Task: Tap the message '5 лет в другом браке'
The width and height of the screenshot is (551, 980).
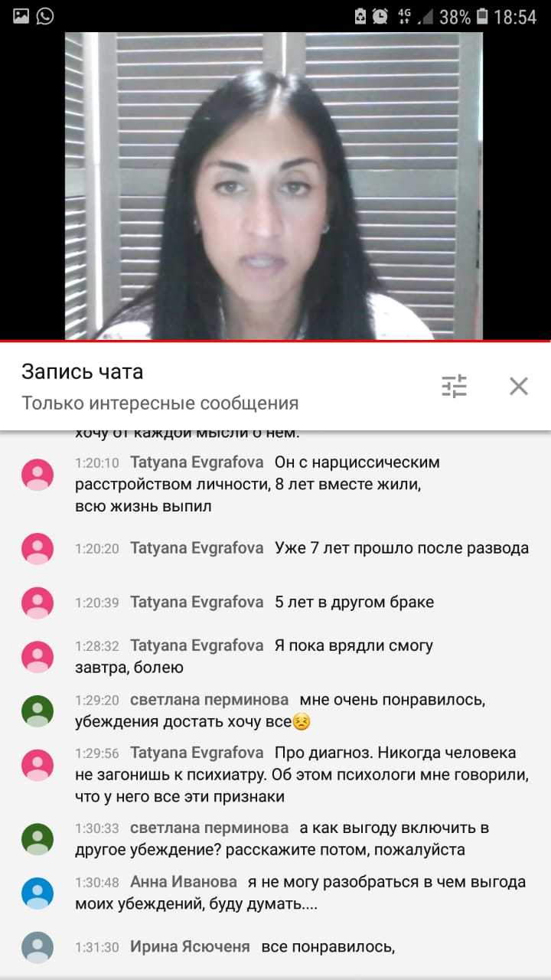Action: [354, 603]
